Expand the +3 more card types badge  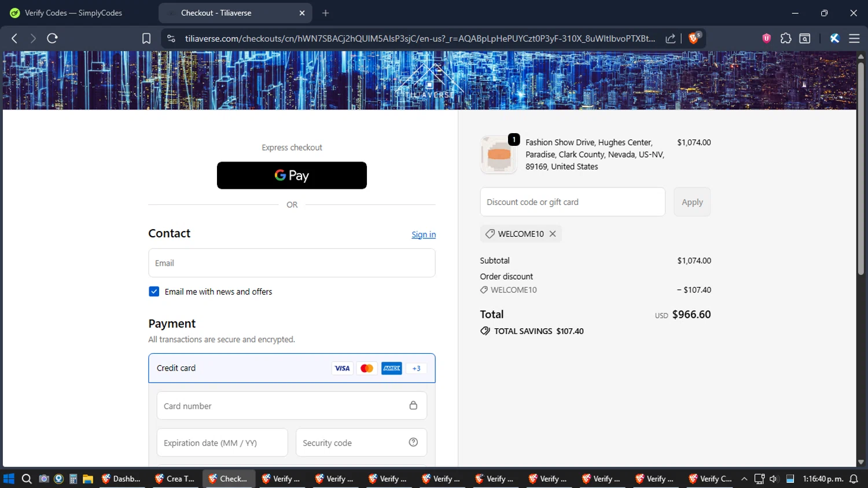[x=417, y=368]
